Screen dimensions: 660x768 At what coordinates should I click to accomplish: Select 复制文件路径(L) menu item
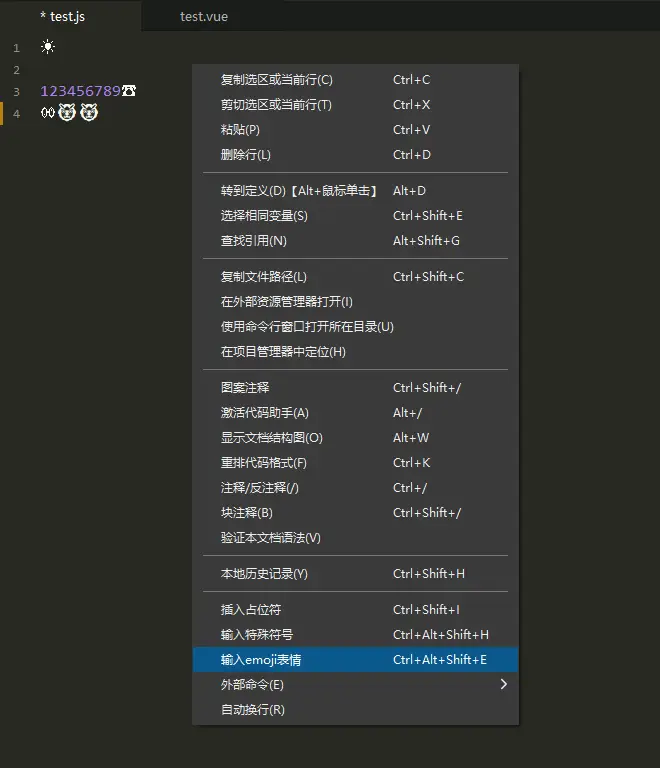pos(264,277)
